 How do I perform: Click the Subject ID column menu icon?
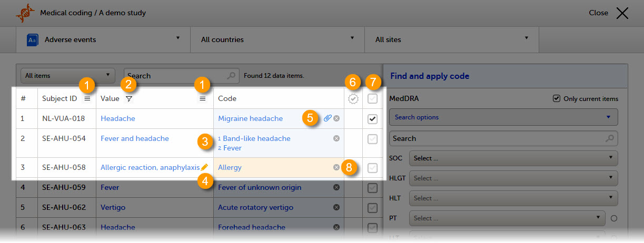click(87, 98)
